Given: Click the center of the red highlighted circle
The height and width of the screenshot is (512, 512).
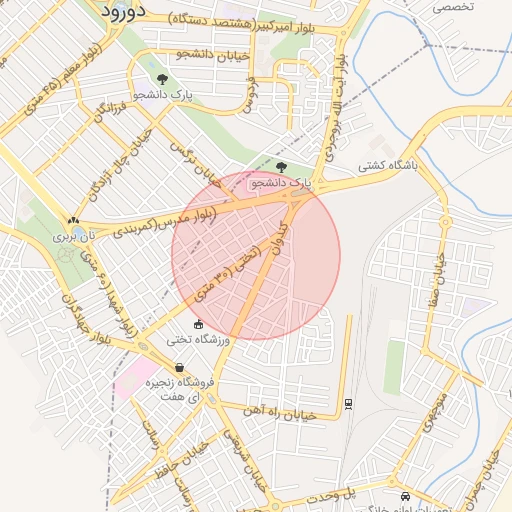Looking at the screenshot, I should click(256, 256).
